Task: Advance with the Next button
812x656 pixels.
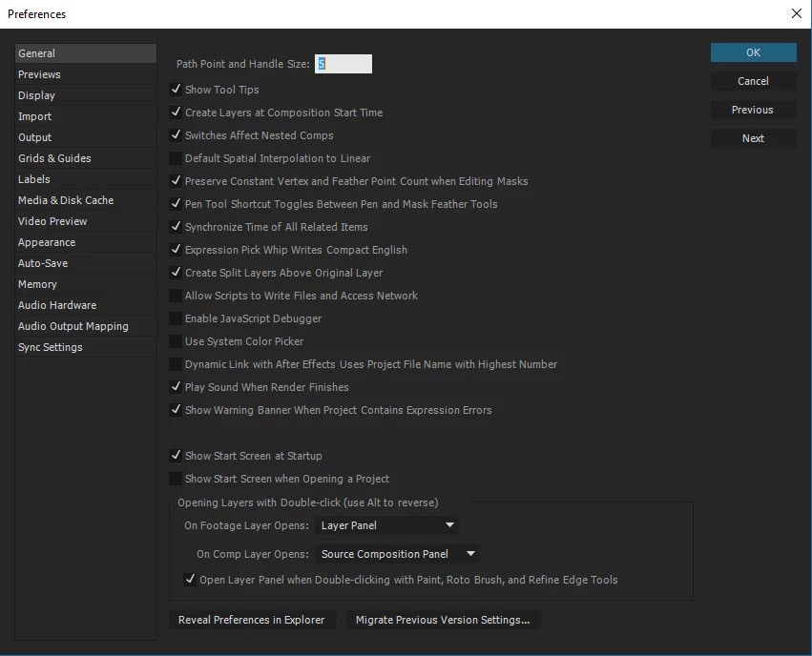Action: [x=753, y=138]
